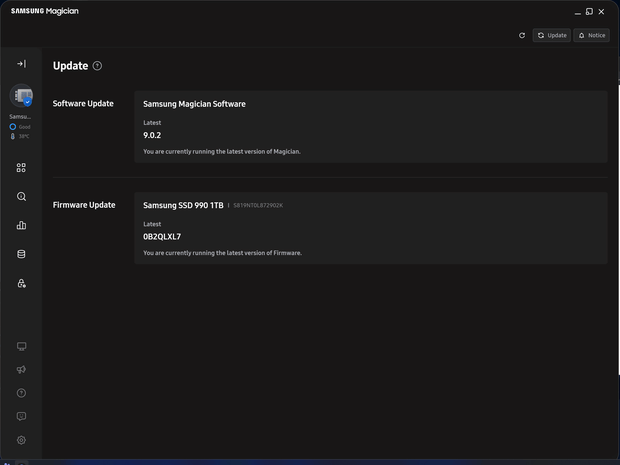The height and width of the screenshot is (465, 620).
Task: Click help icon beside Update heading
Action: coord(97,66)
